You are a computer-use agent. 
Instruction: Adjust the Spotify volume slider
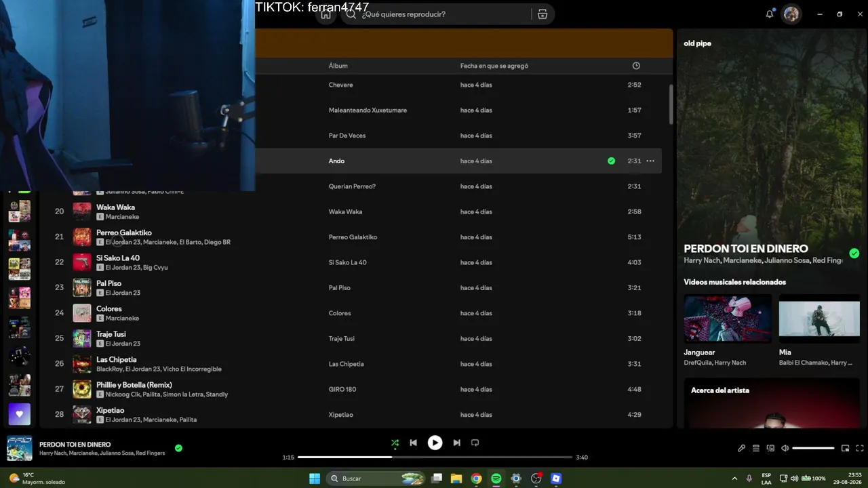point(813,448)
